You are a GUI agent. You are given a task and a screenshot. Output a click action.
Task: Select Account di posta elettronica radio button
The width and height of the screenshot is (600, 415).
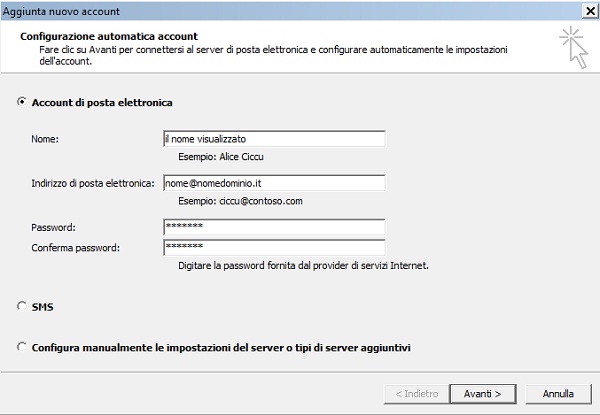pyautogui.click(x=22, y=102)
